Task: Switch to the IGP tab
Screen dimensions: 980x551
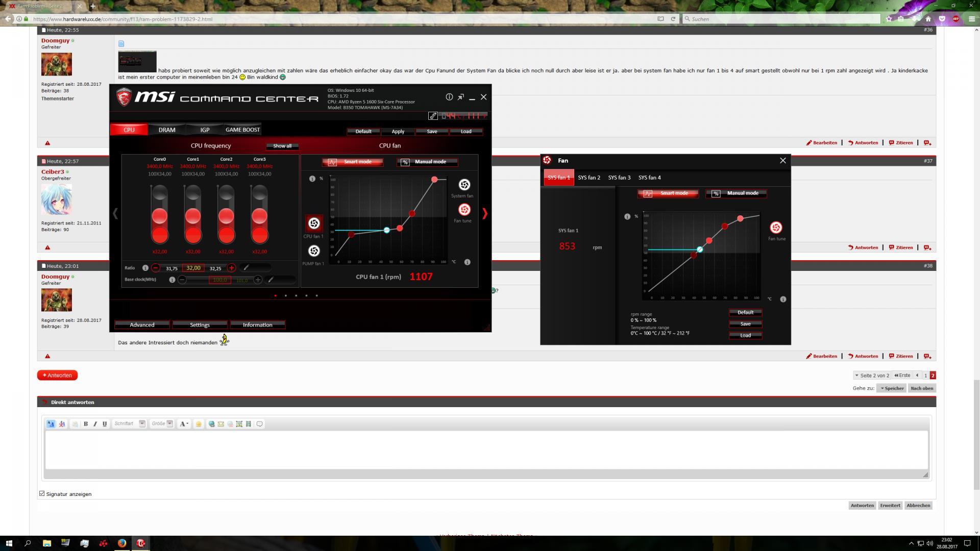Action: [205, 130]
